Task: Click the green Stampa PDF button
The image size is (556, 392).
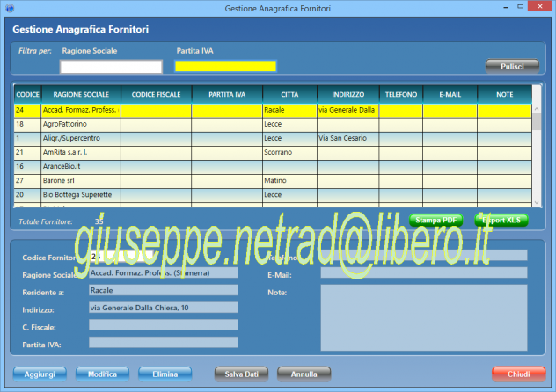Action: [435, 221]
